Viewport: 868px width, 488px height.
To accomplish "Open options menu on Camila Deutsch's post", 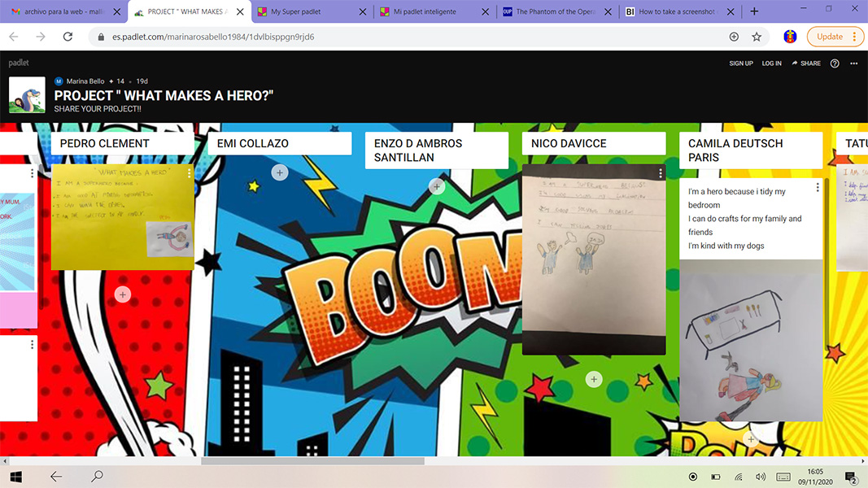I will [x=818, y=188].
